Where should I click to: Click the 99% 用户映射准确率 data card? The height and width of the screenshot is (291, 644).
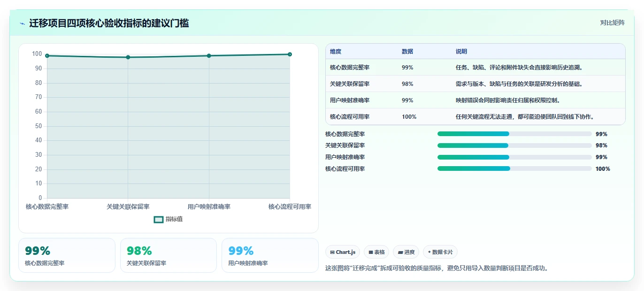click(x=270, y=255)
